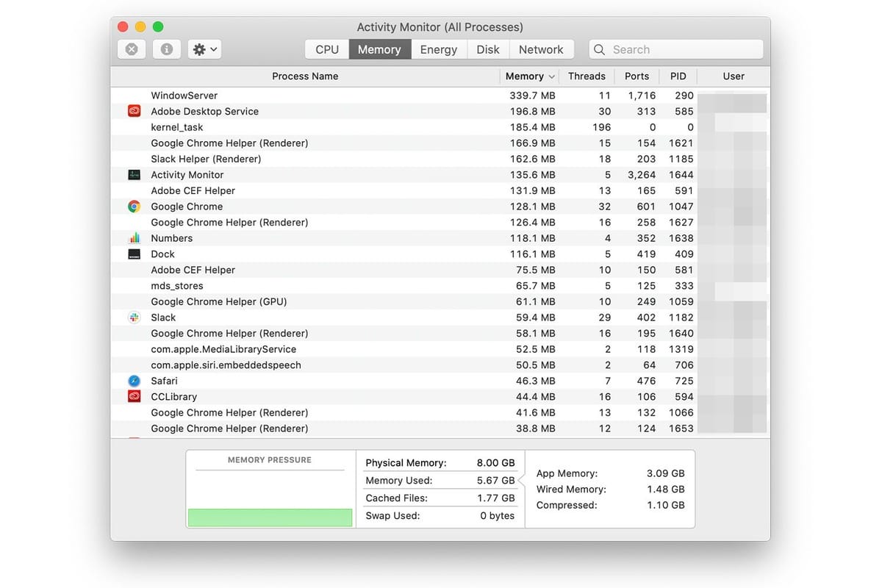Screen dimensions: 882x588
Task: Select the Safari compass icon in the list
Action: click(x=133, y=381)
